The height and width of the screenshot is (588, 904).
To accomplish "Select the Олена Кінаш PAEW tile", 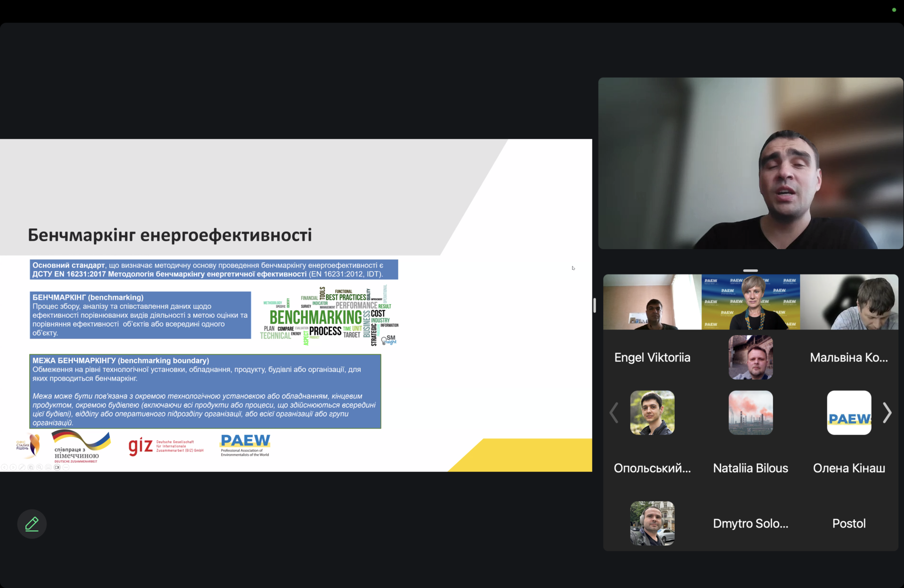I will pyautogui.click(x=849, y=413).
